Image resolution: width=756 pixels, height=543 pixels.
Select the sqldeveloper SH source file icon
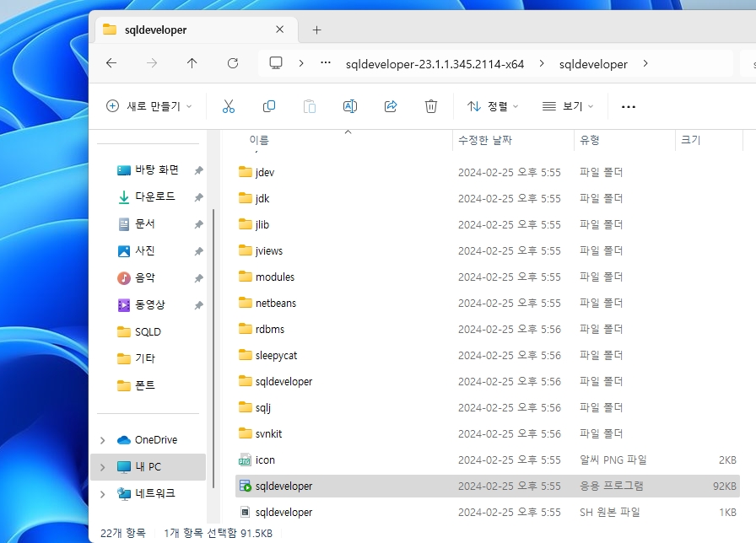(245, 512)
